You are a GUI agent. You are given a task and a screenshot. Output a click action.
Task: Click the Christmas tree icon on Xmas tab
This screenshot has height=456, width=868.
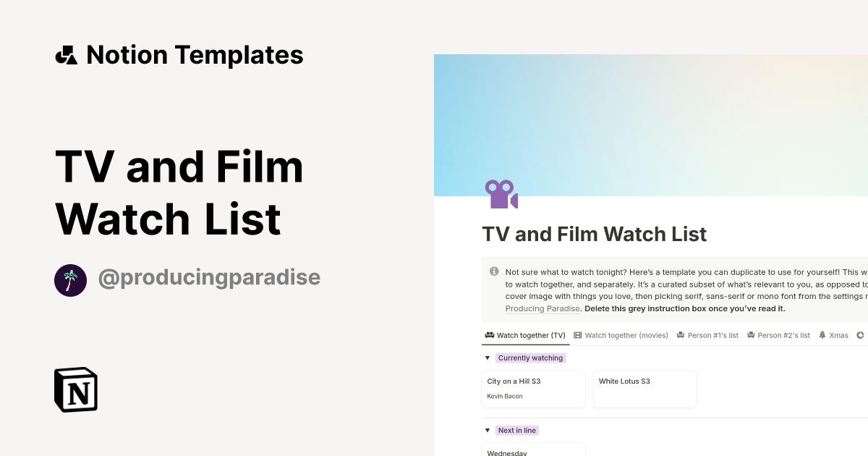click(x=822, y=335)
